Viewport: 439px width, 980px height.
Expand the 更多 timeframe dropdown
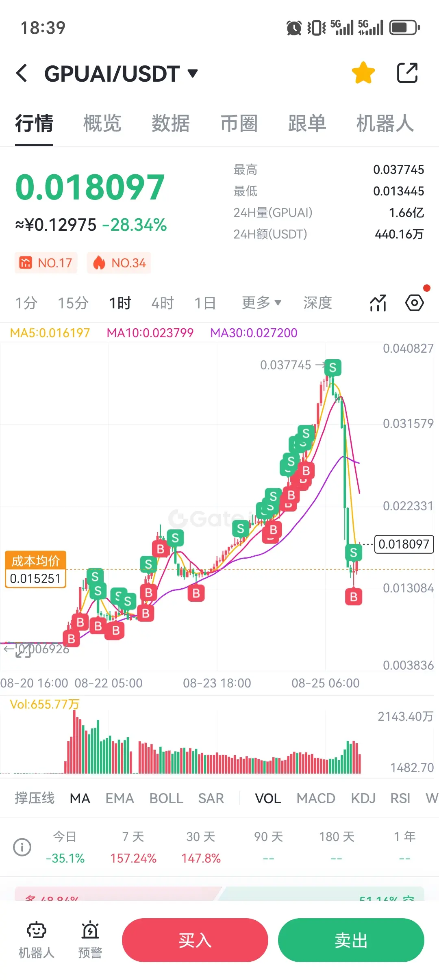262,303
